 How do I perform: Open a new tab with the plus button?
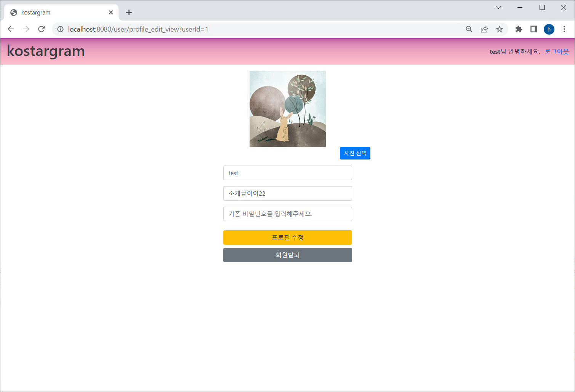click(129, 12)
